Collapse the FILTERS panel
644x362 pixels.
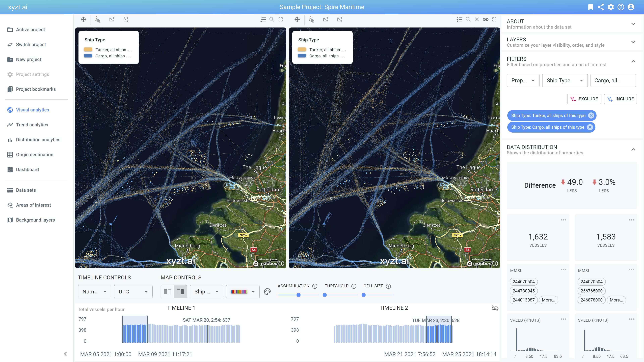633,62
